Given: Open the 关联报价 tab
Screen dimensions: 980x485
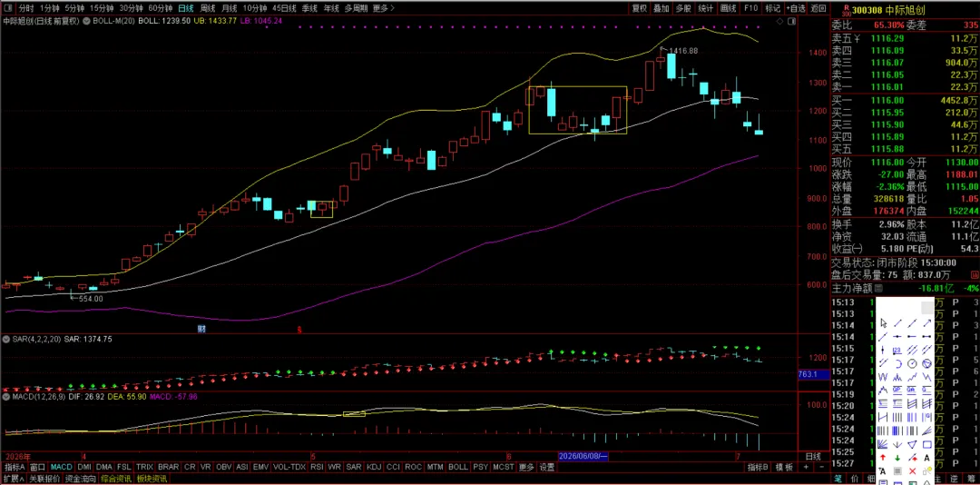Looking at the screenshot, I should click(44, 479).
